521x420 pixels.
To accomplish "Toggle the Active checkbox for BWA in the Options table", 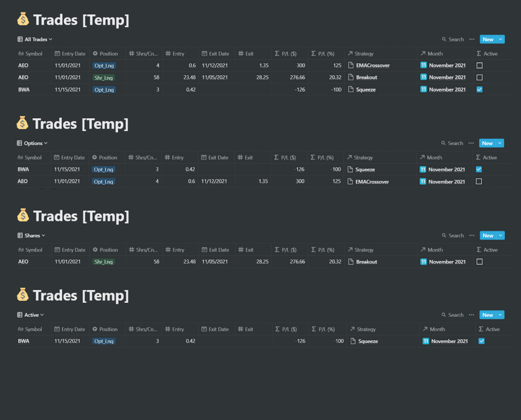I will 479,170.
